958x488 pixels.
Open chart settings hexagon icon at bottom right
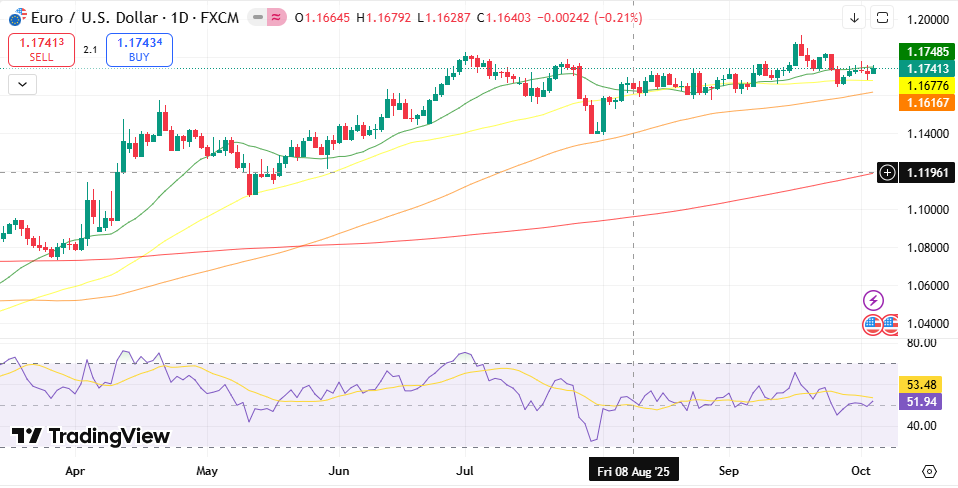click(x=929, y=471)
